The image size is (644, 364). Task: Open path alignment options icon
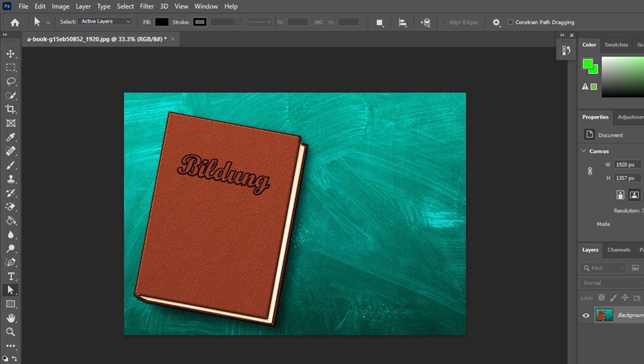403,23
